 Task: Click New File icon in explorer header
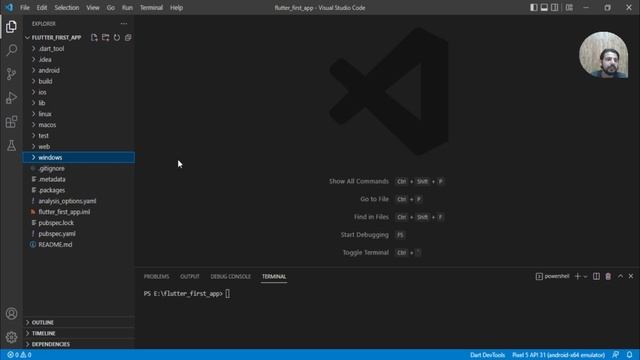[94, 38]
